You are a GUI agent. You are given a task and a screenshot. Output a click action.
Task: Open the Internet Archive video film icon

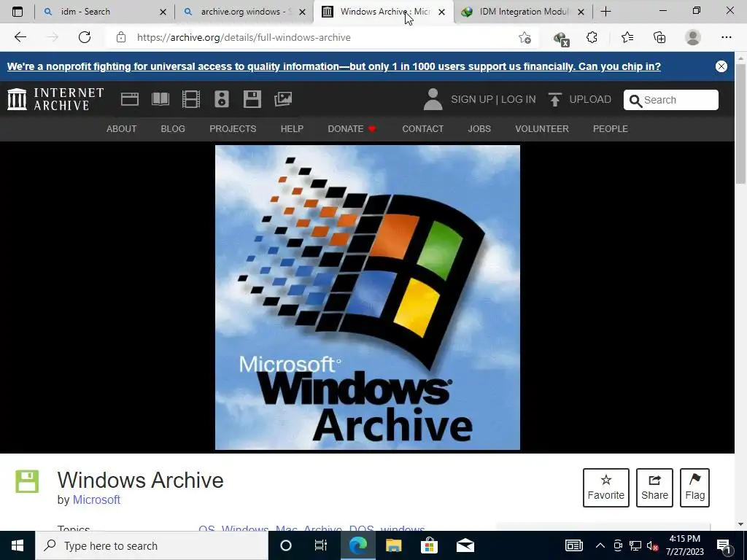coord(191,99)
